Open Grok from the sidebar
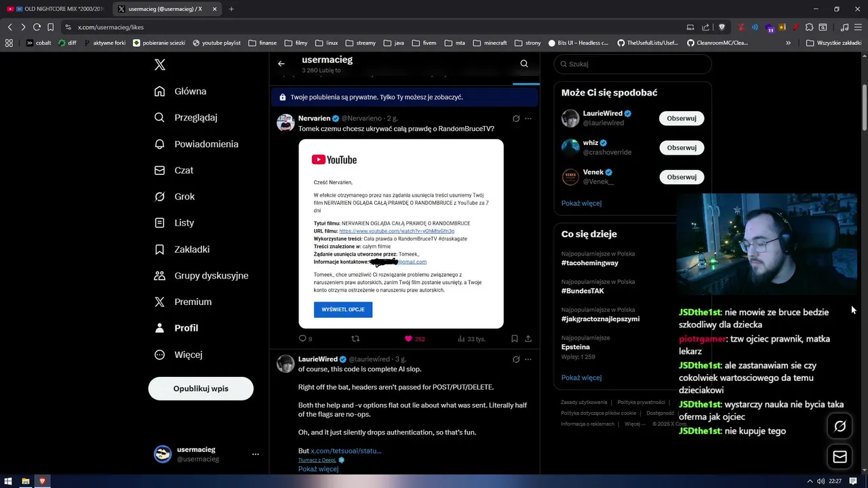 click(x=174, y=197)
